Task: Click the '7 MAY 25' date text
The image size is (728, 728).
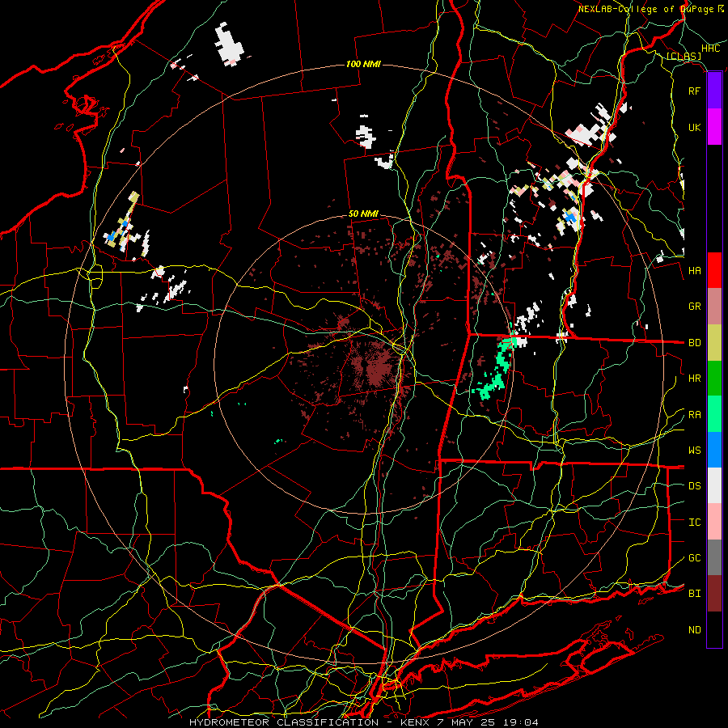Action: click(x=465, y=722)
